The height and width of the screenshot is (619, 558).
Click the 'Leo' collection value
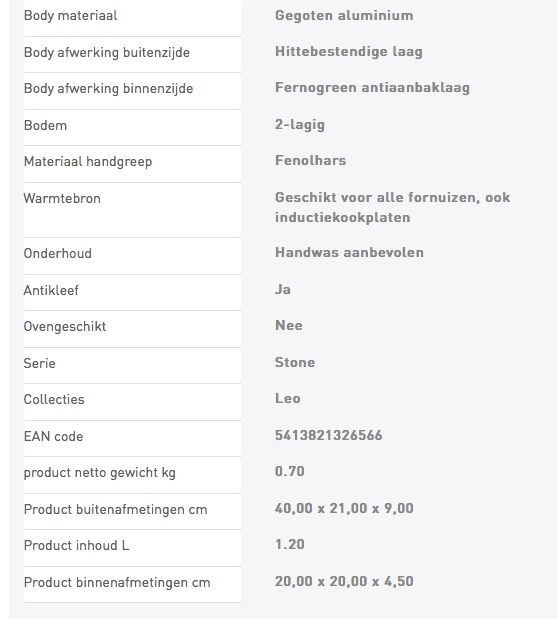287,399
